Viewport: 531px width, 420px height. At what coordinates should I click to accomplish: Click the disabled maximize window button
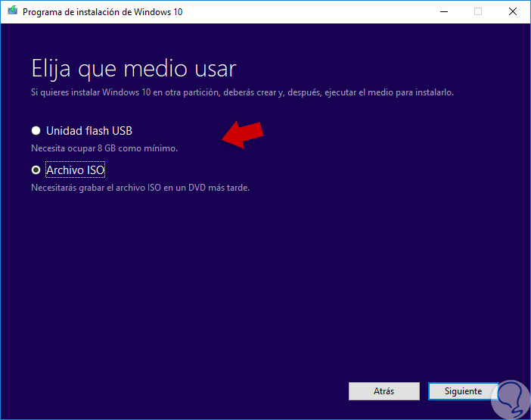click(478, 12)
